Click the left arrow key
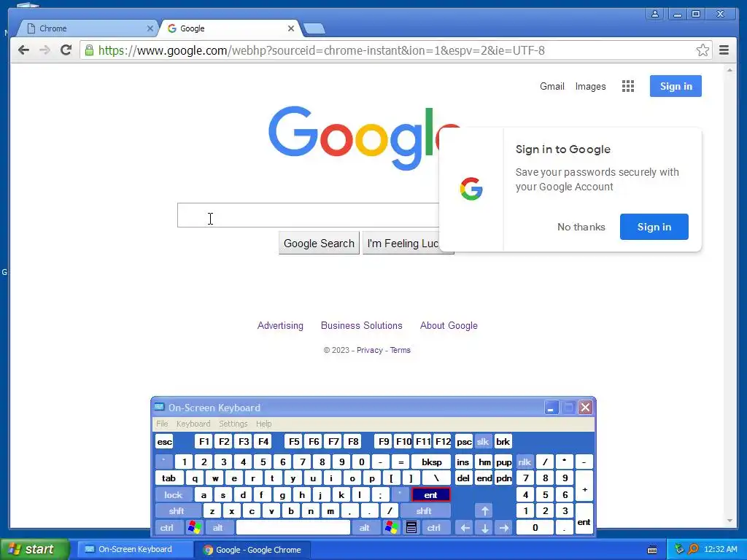 point(465,528)
